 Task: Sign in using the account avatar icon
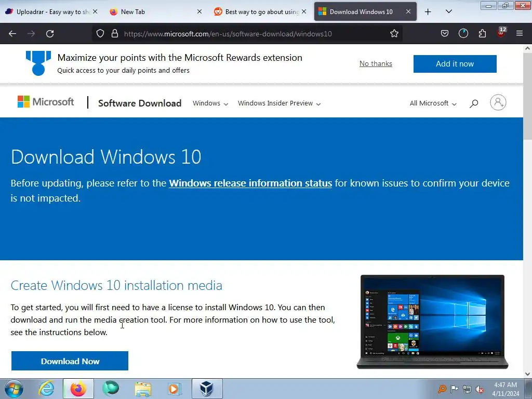click(x=498, y=102)
